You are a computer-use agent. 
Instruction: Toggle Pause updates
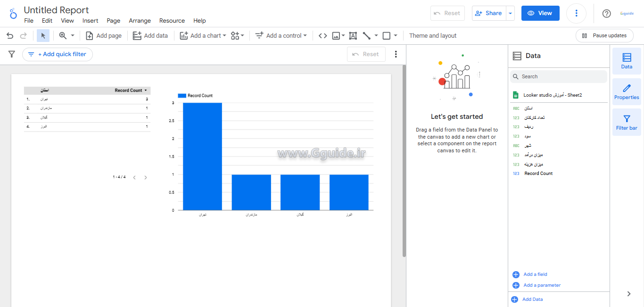604,36
